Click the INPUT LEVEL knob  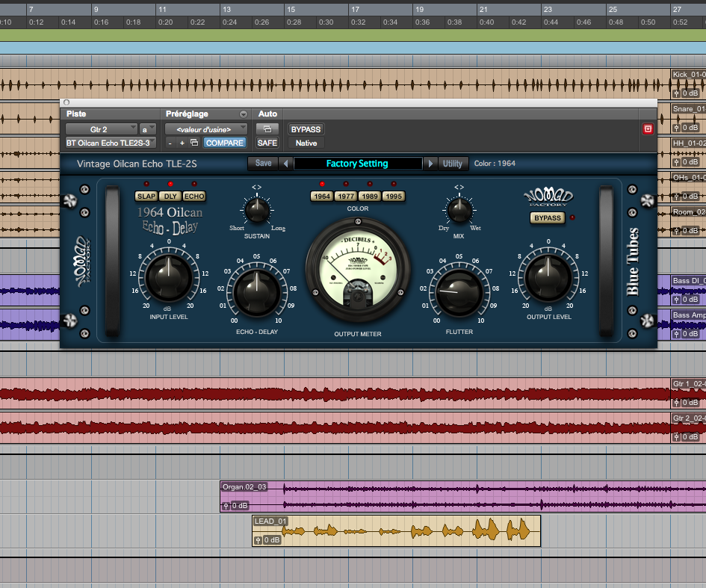click(x=168, y=278)
